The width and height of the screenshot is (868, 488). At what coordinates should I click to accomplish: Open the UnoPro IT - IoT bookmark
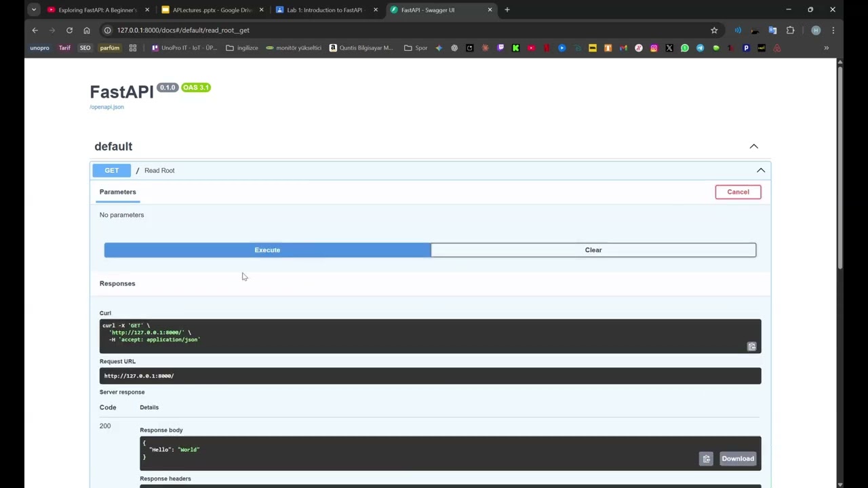[184, 48]
